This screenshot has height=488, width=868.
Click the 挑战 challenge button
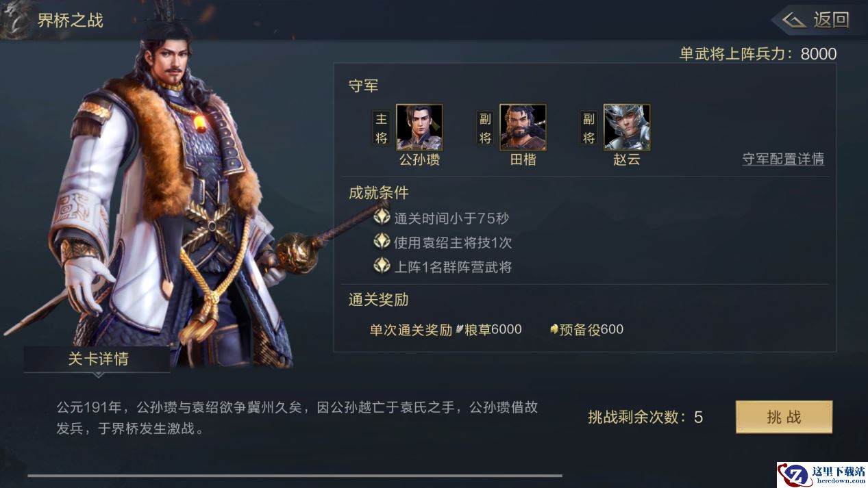pyautogui.click(x=784, y=417)
